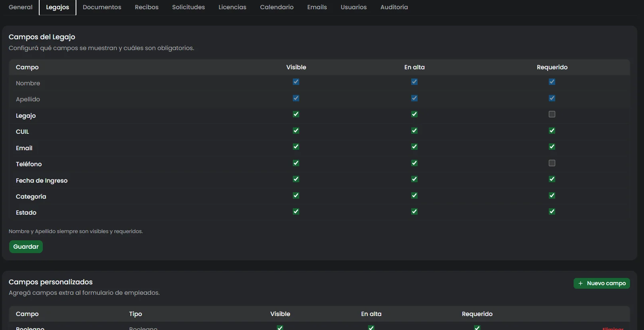Click the 'Campos personalizados' heading
Image resolution: width=644 pixels, height=330 pixels.
[51, 282]
